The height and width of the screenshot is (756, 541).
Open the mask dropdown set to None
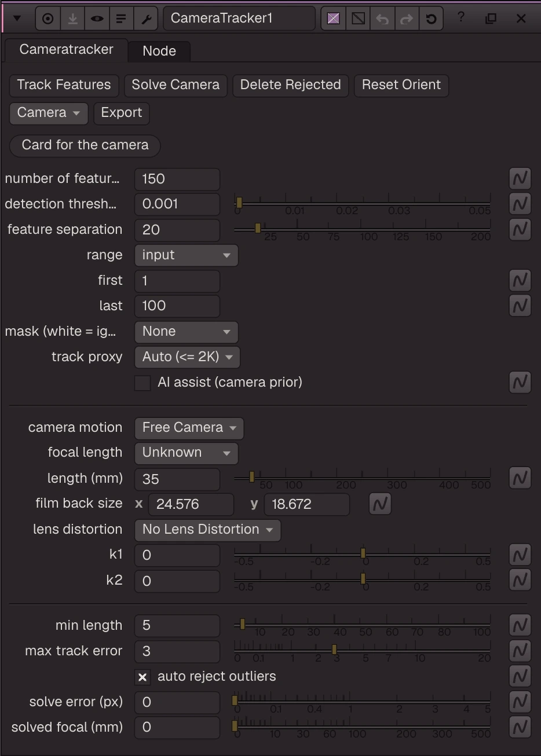point(187,332)
